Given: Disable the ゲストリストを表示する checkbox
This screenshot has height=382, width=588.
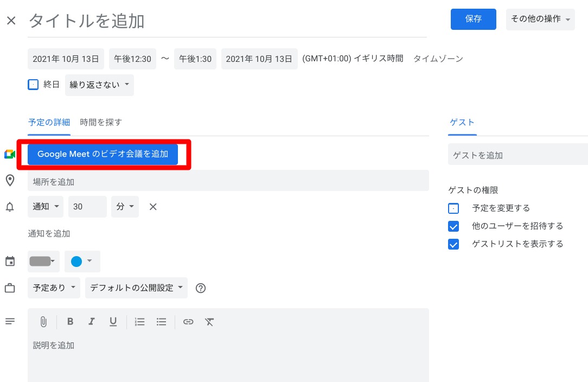Looking at the screenshot, I should pos(453,244).
